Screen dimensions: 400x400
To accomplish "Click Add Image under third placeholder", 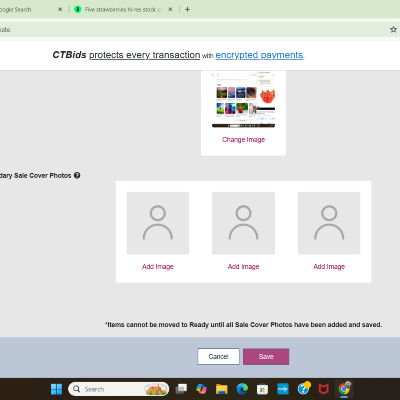I will (x=329, y=267).
